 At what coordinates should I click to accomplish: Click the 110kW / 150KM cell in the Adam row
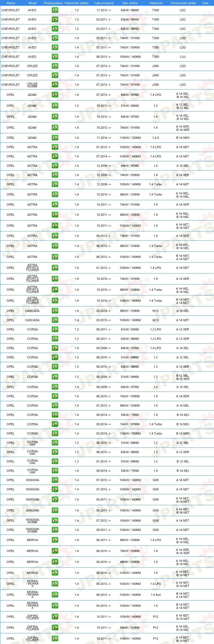pyautogui.click(x=130, y=138)
